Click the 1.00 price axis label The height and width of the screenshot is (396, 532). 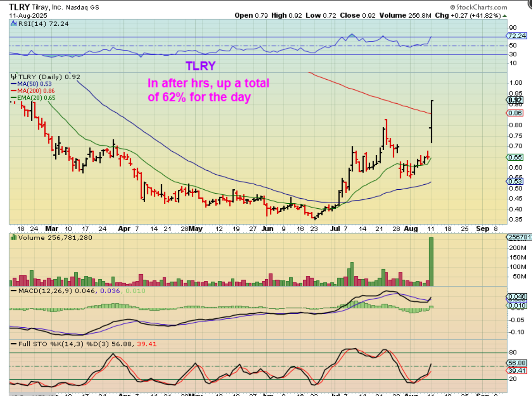516,83
